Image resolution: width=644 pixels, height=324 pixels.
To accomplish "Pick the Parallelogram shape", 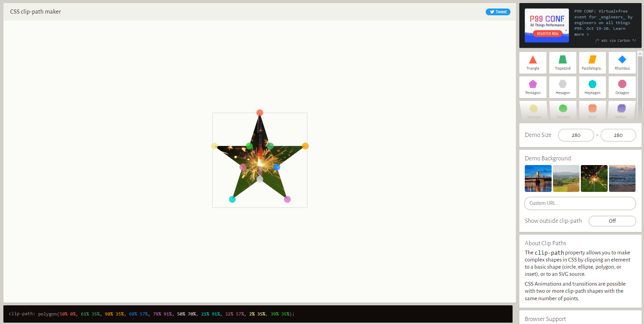I will pyautogui.click(x=592, y=63).
